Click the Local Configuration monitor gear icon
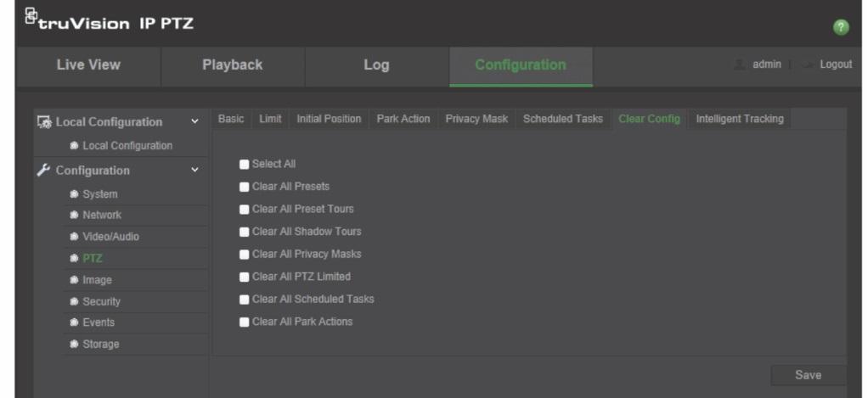868x398 pixels. click(x=44, y=122)
